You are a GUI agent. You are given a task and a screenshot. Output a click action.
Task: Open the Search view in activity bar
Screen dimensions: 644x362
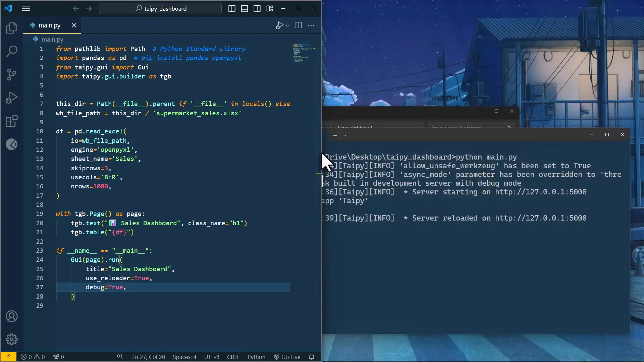tap(11, 51)
